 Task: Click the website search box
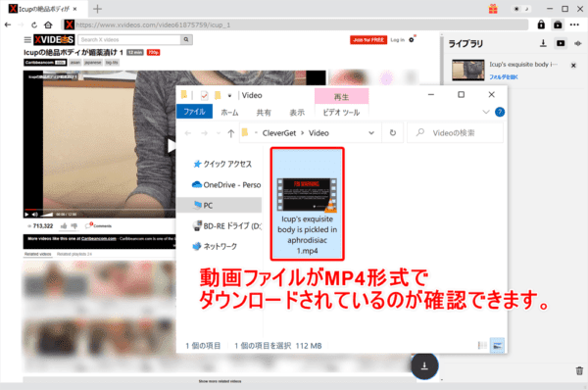tap(129, 39)
